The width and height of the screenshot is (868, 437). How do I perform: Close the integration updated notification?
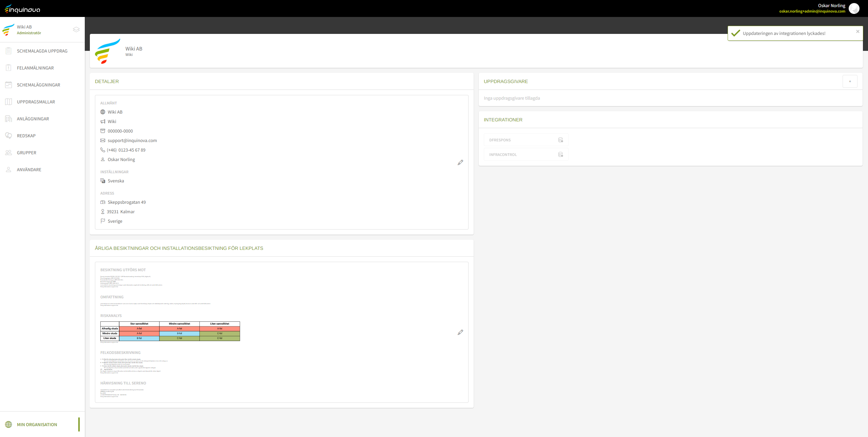click(857, 32)
